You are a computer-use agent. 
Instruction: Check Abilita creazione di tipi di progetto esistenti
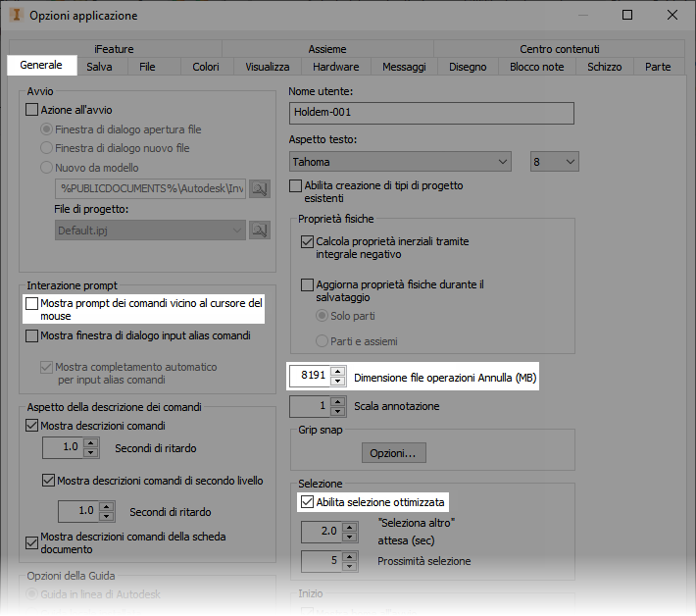point(295,185)
